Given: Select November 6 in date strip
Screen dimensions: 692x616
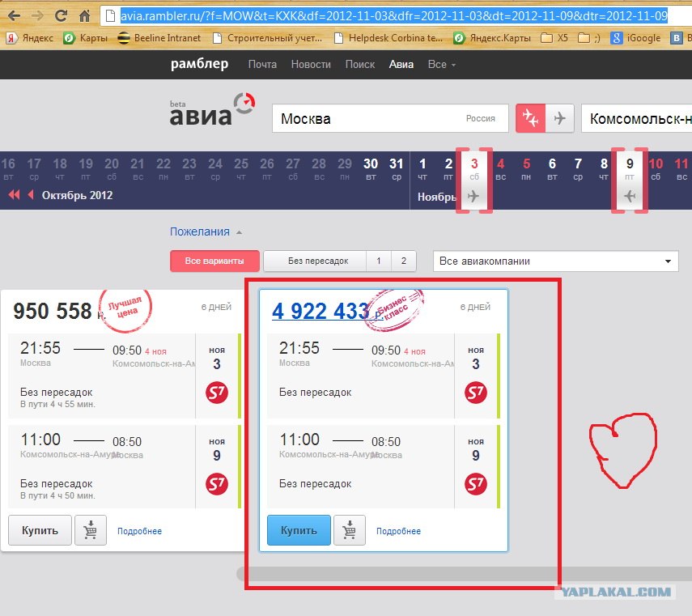Looking at the screenshot, I should (x=552, y=169).
